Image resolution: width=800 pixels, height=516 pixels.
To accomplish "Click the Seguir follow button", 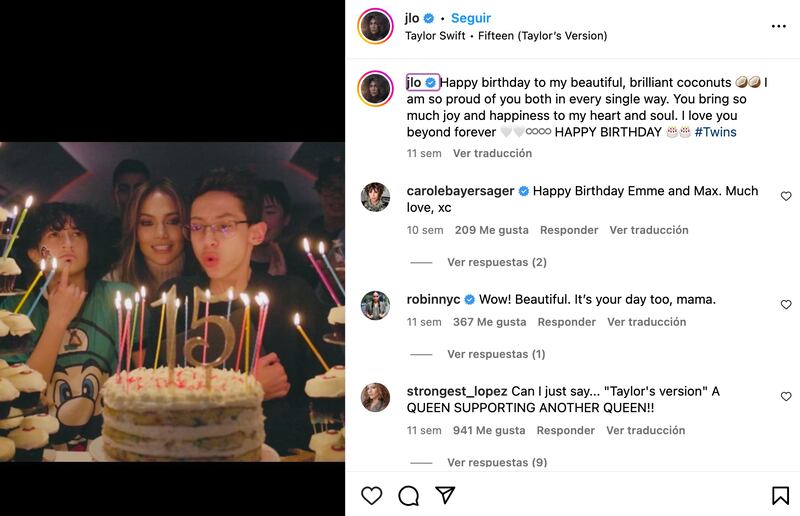I will [471, 18].
